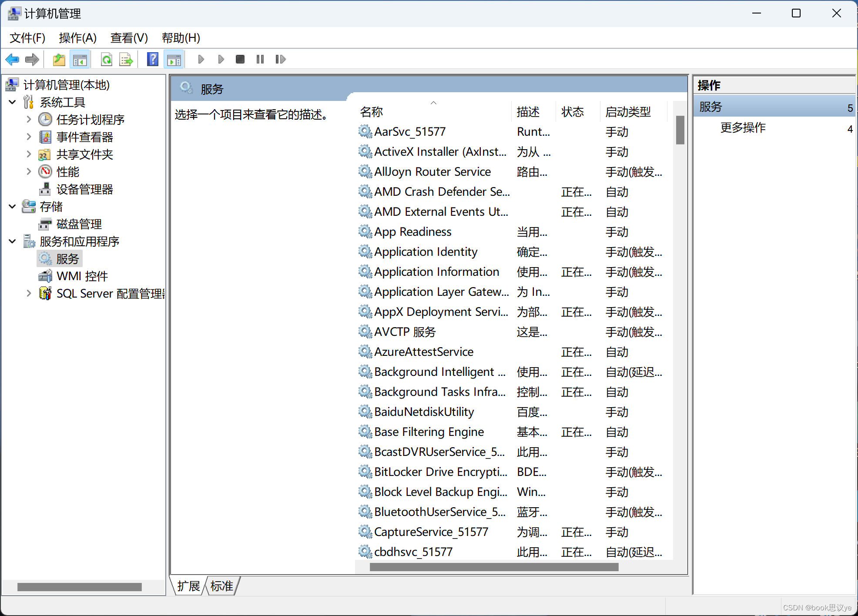Viewport: 858px width, 616px height.
Task: Expand the 任务计划程序 tree node
Action: click(x=28, y=119)
